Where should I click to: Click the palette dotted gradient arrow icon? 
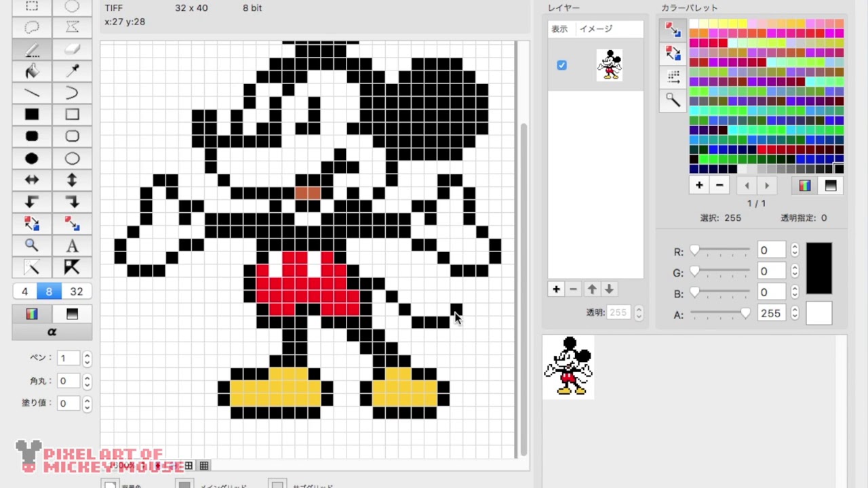[673, 77]
